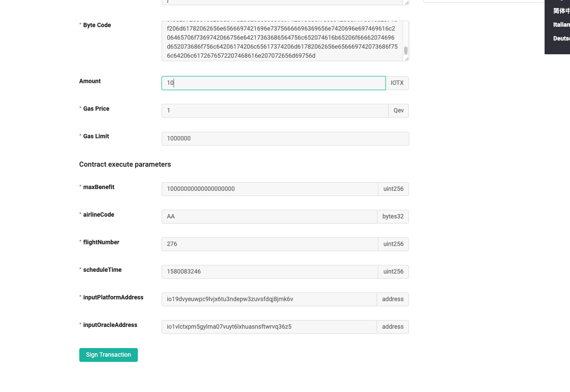Click the Qev unit label beside Gas Price
The height and width of the screenshot is (392, 570).
click(x=398, y=110)
